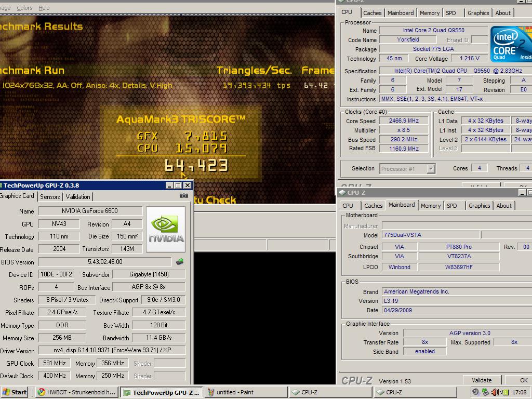Click the Core Voltage 1.216 V value
Viewport: 532px width, 399px height.
click(x=470, y=58)
